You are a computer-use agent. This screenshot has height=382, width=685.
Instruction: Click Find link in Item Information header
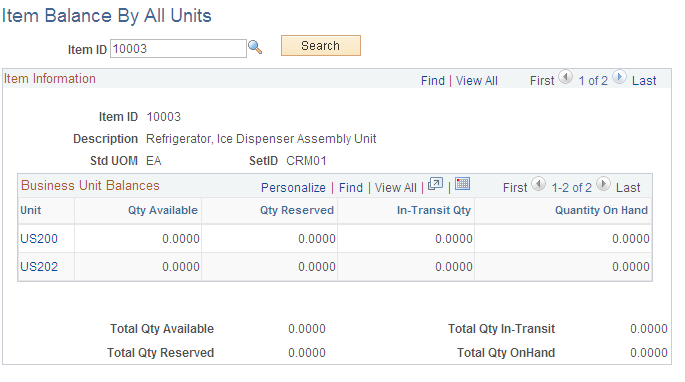[432, 81]
